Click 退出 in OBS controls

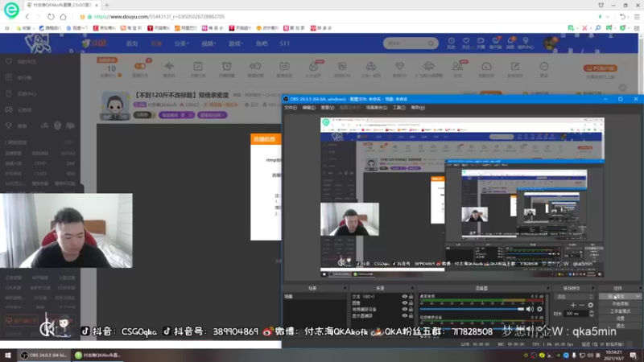pos(620,326)
